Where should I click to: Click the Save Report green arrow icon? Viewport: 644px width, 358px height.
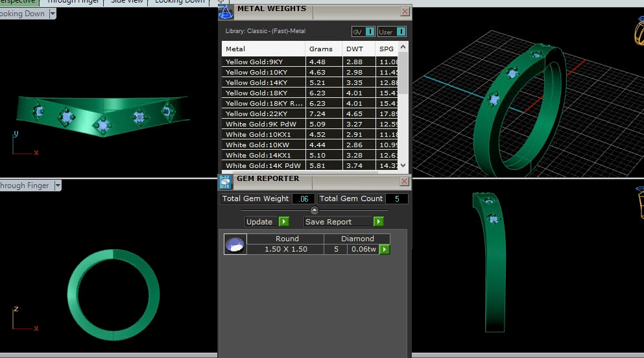pyautogui.click(x=378, y=222)
